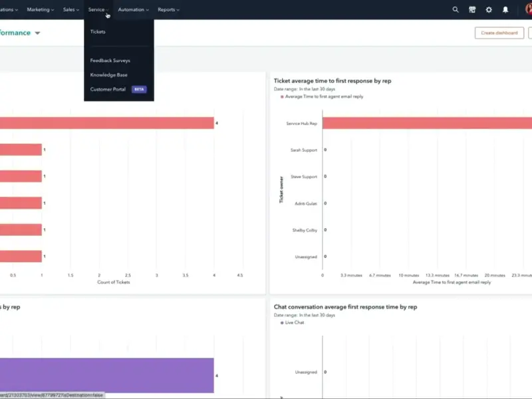This screenshot has width=532, height=399.
Task: Choose Feedback Surveys in Service menu
Action: (x=110, y=61)
